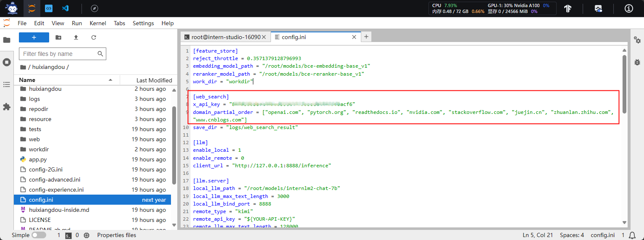The image size is (644, 240).
Task: Click the terminal count icon in status bar
Action: pos(68,235)
